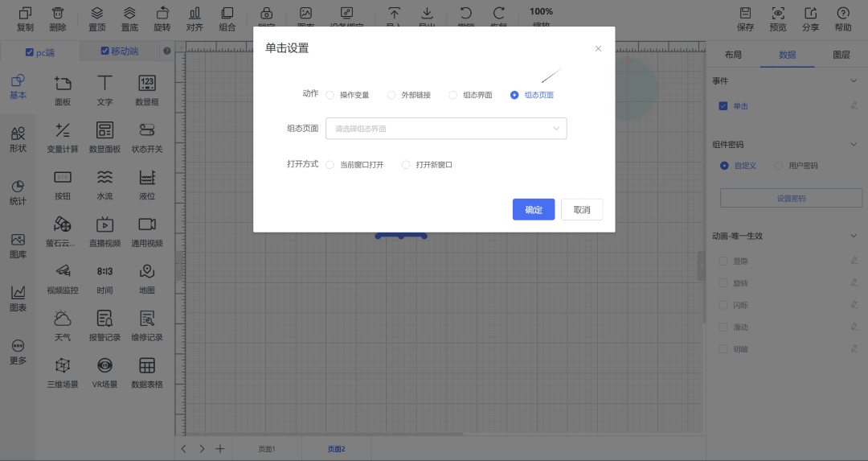Click the 取消 cancel button

pyautogui.click(x=582, y=209)
